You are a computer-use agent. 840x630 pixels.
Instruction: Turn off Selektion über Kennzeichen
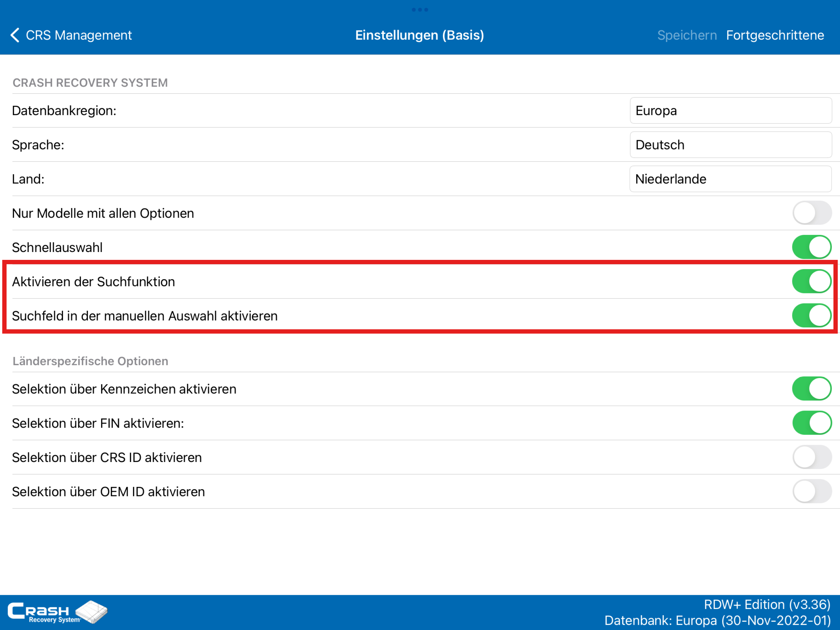pyautogui.click(x=812, y=389)
